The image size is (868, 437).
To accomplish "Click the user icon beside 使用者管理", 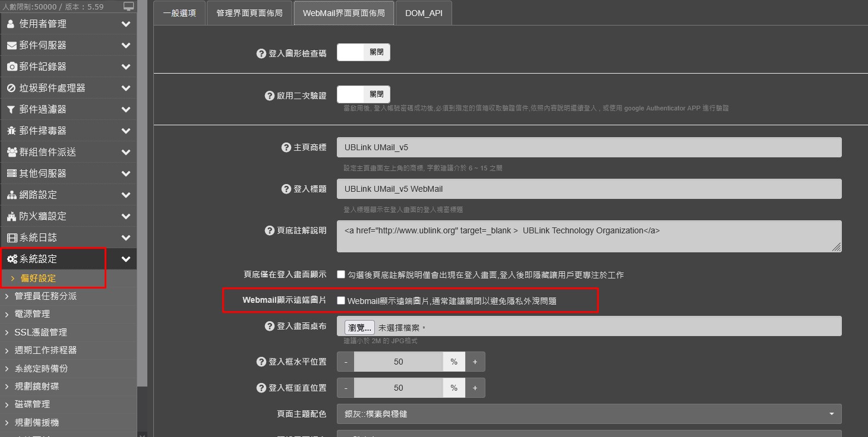I will coord(11,24).
